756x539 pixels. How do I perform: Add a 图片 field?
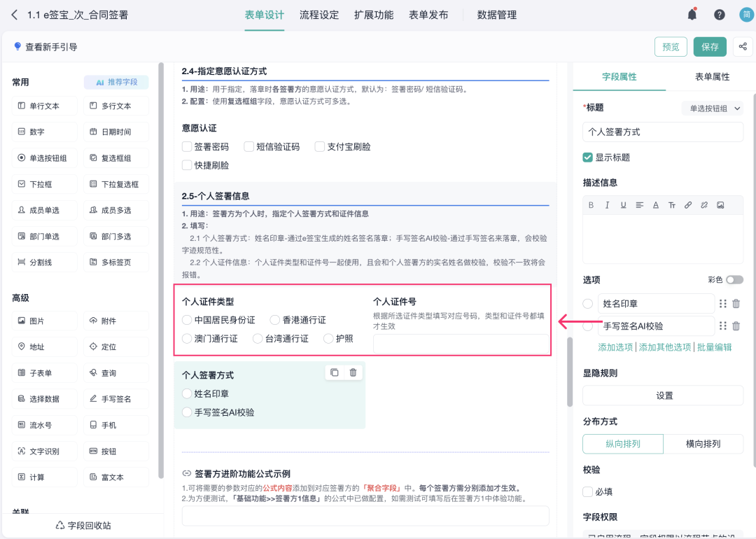[x=44, y=321]
